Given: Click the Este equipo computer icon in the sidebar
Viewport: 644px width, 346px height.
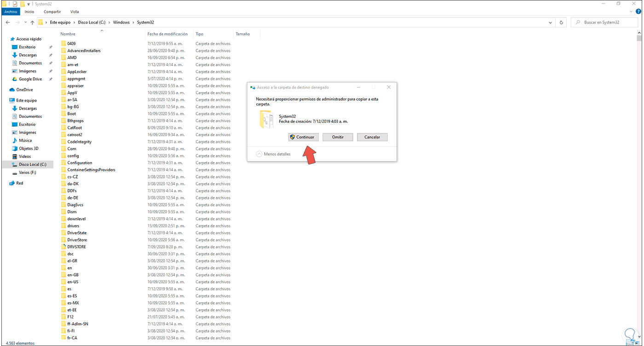Looking at the screenshot, I should [12, 100].
